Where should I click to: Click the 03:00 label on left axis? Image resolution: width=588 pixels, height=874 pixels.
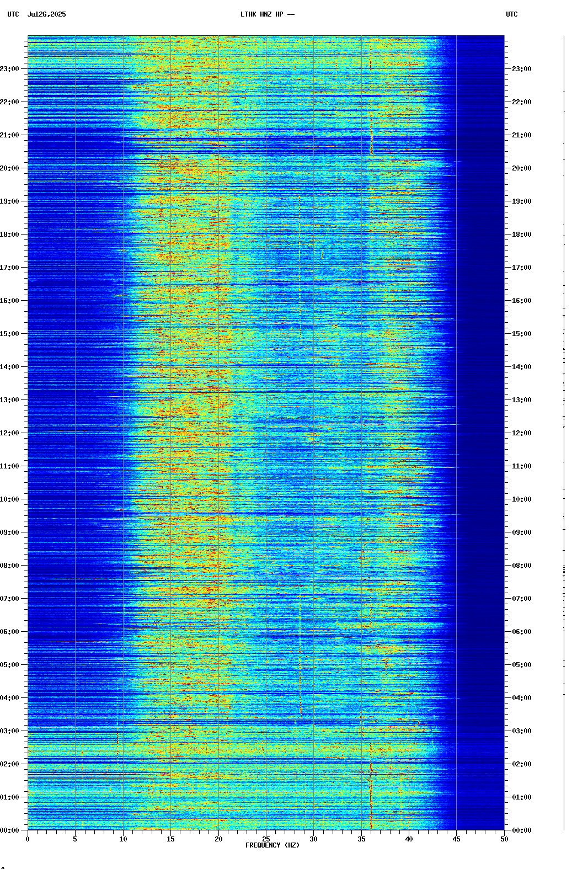tap(9, 731)
